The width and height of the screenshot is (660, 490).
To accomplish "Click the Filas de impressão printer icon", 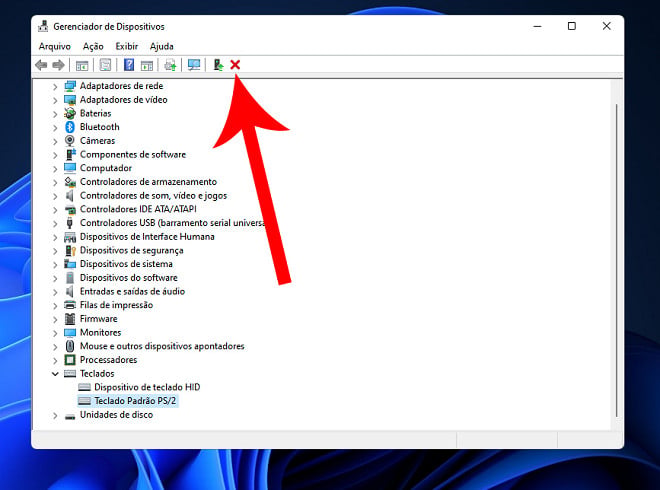I will pos(70,305).
